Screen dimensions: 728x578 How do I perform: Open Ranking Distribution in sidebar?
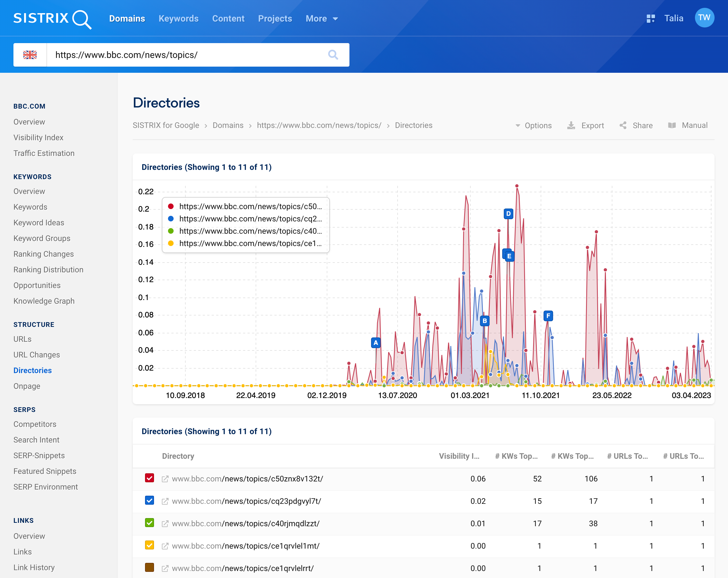[48, 270]
